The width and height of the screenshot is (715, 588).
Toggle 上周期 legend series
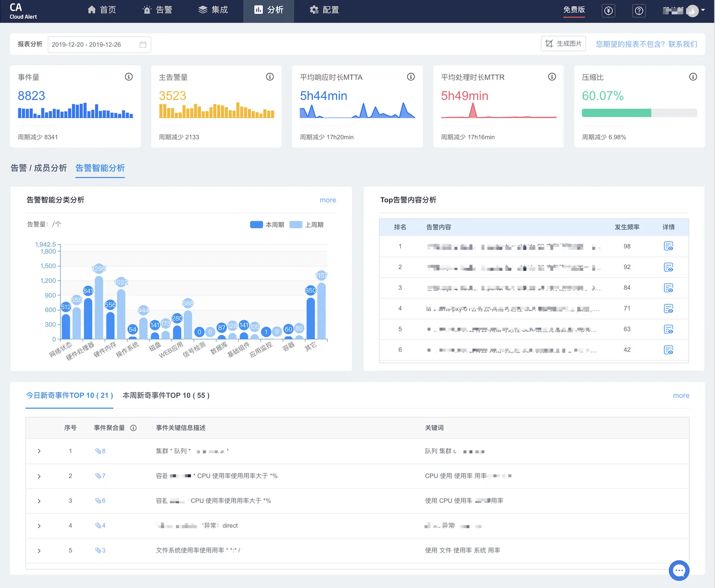point(307,224)
